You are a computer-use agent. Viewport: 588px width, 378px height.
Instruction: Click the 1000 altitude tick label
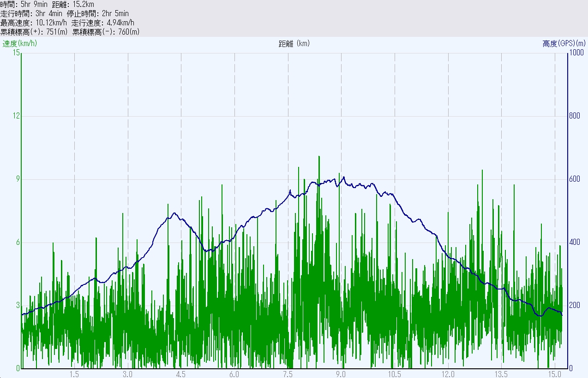tap(575, 53)
